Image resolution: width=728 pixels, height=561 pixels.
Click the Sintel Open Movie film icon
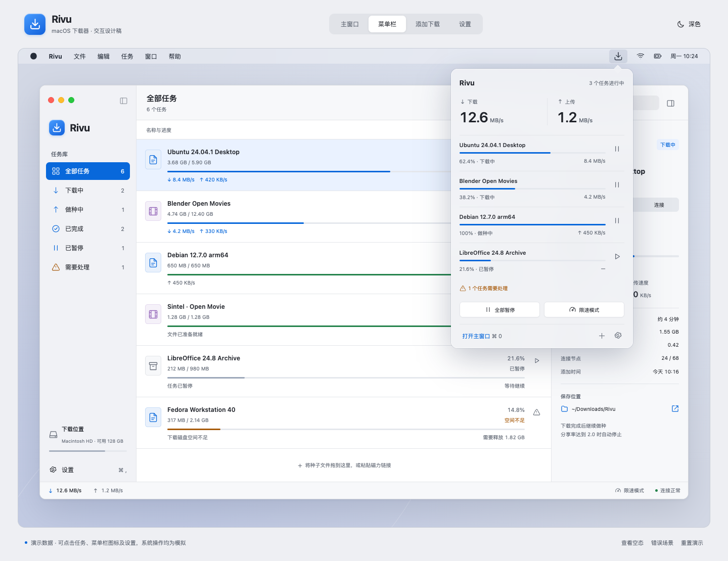click(x=153, y=314)
